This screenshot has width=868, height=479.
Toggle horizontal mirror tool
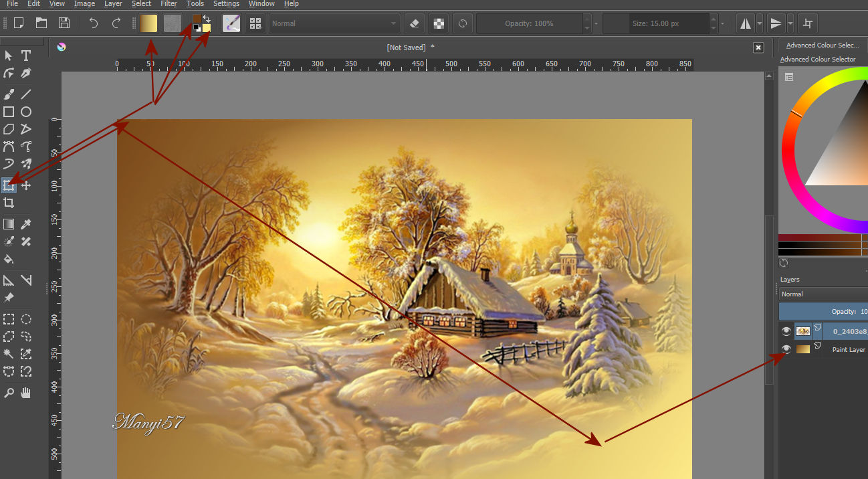745,23
